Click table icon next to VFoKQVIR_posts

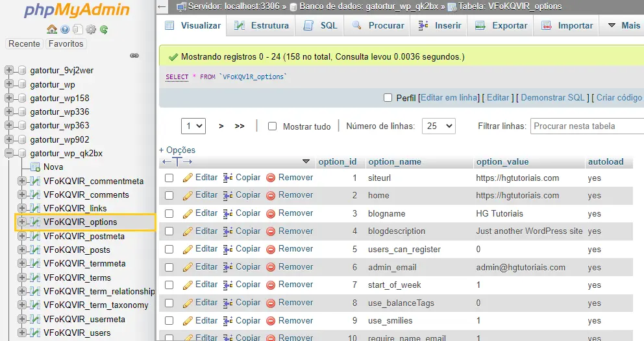click(x=36, y=250)
